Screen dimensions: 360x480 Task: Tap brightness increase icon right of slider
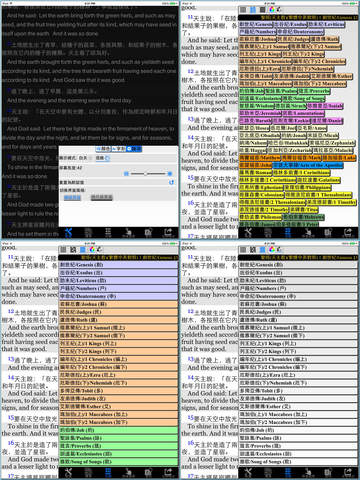170,174
